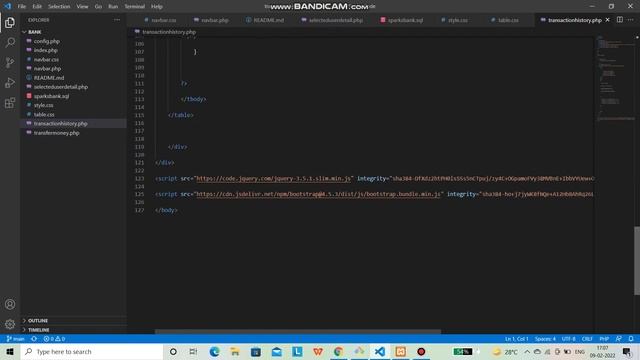
Task: Switch to the style.css tab
Action: 455,20
